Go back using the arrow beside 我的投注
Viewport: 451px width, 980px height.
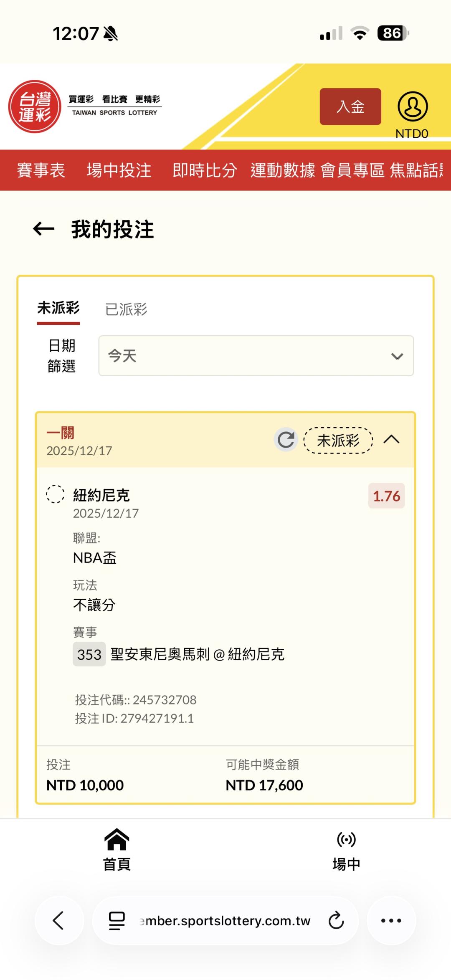click(44, 229)
